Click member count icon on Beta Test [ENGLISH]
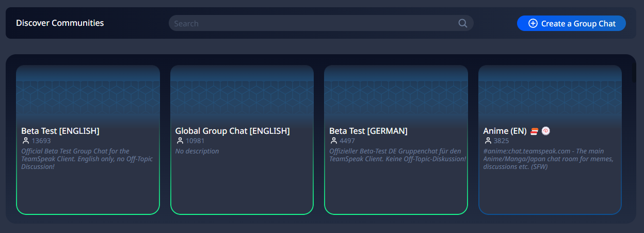The width and height of the screenshot is (644, 233). click(25, 141)
